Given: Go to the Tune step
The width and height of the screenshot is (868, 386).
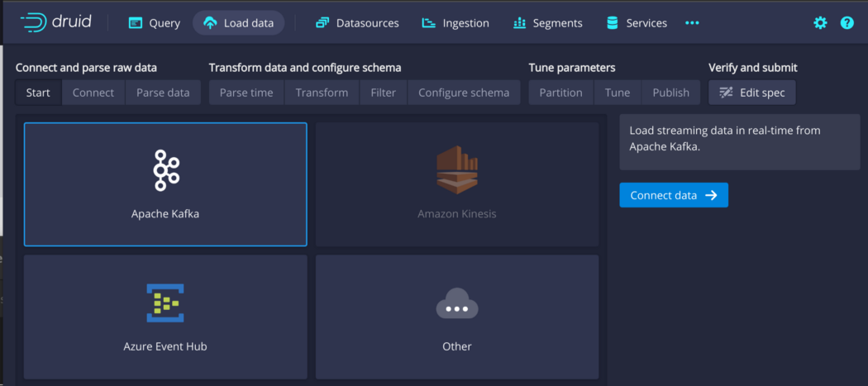Looking at the screenshot, I should [x=618, y=93].
